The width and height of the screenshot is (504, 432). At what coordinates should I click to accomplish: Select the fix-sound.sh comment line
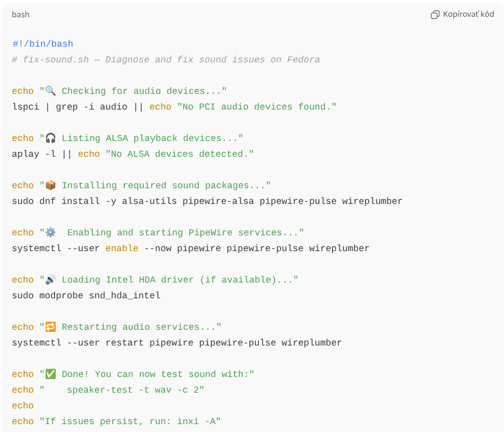pos(166,59)
